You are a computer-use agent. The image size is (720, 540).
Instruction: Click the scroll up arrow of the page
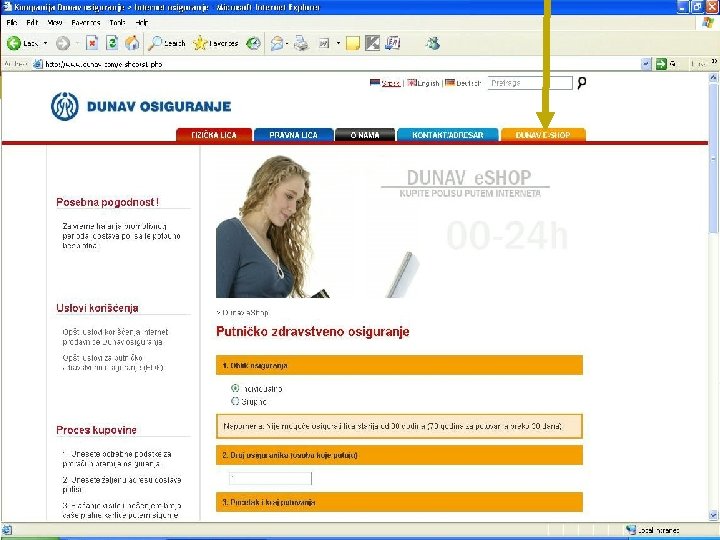(714, 78)
